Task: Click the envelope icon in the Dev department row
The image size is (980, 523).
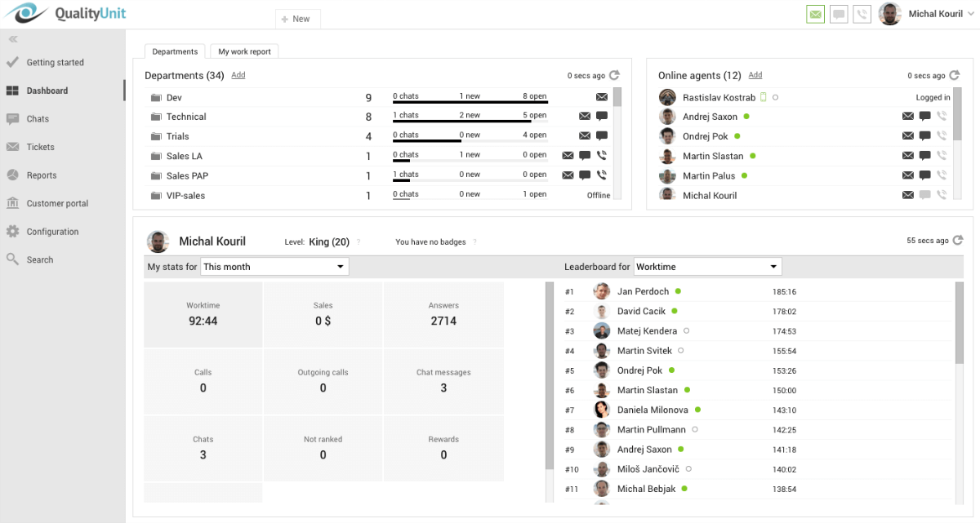Action: click(x=602, y=96)
